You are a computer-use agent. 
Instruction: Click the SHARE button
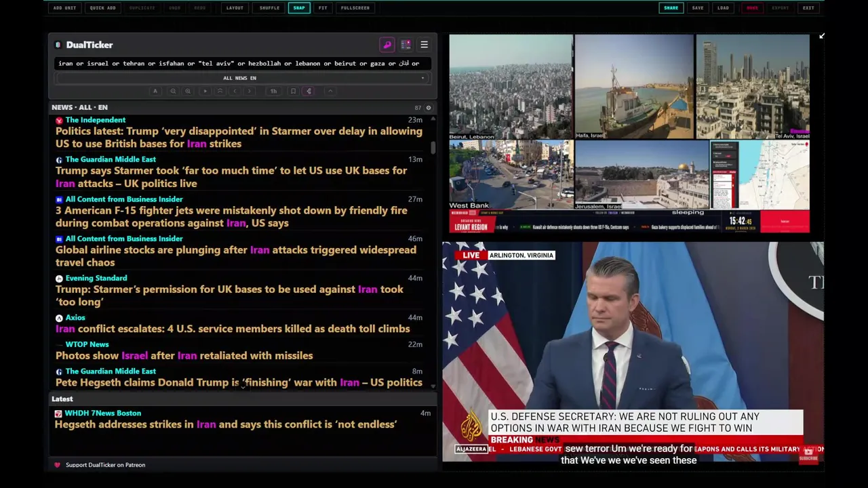[x=671, y=8]
